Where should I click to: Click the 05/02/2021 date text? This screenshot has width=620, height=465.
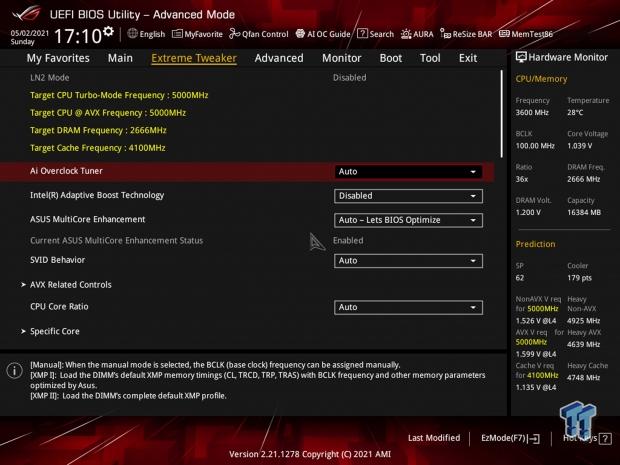(30, 33)
